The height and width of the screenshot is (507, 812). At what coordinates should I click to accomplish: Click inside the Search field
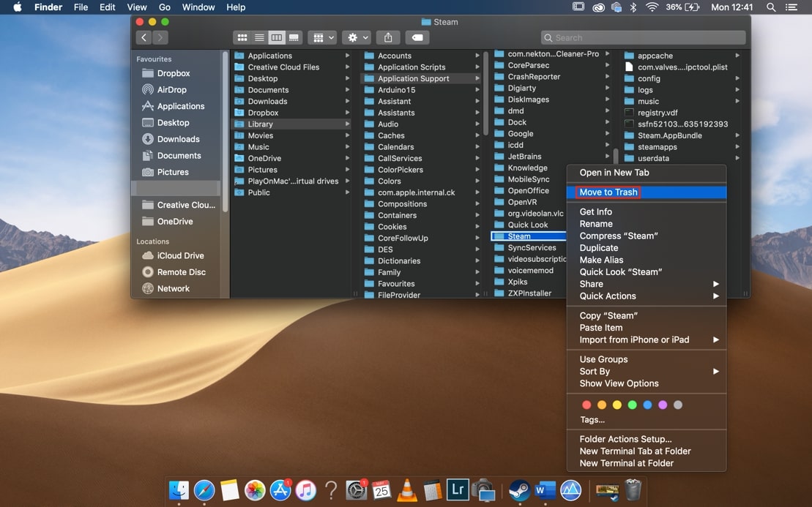click(643, 37)
